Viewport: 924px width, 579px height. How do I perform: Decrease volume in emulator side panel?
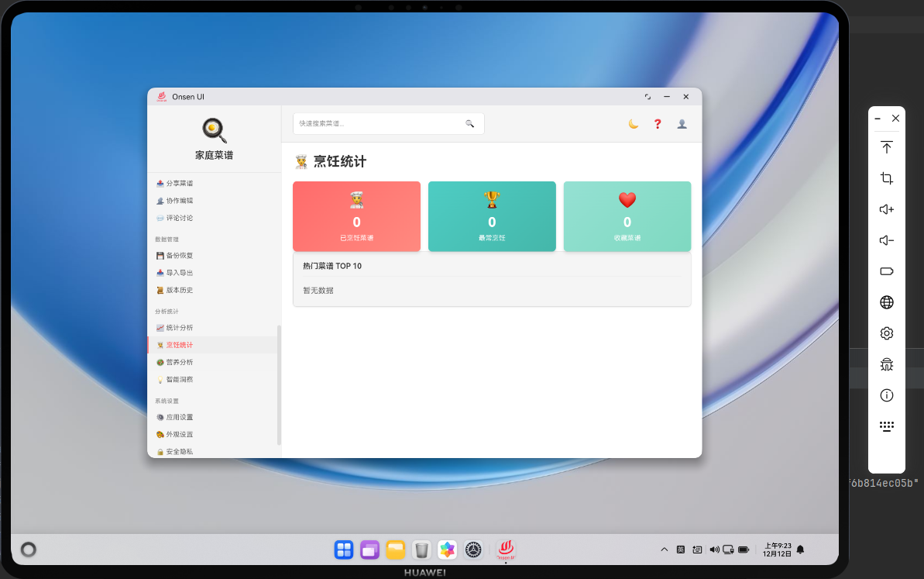pos(887,240)
